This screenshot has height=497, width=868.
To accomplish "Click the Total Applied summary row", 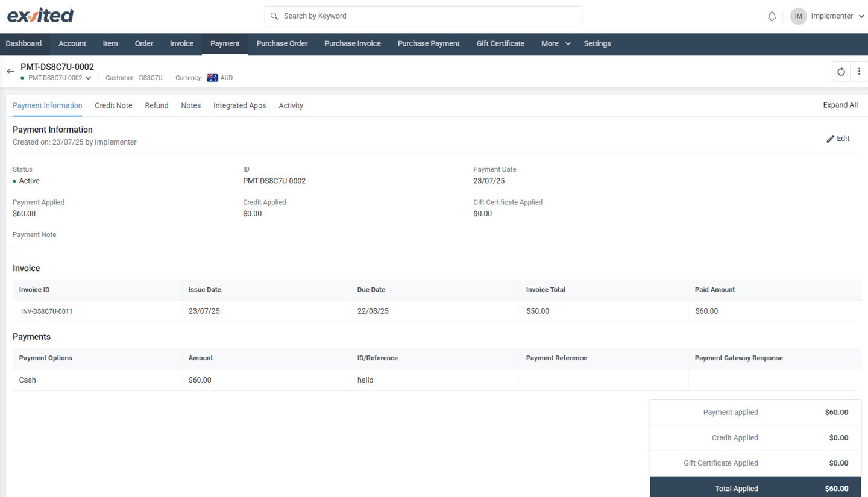I will (755, 488).
